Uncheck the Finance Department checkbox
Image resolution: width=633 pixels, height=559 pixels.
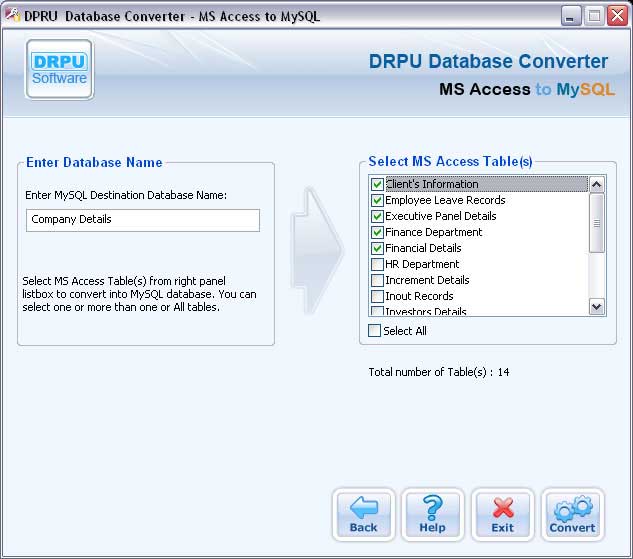[377, 232]
